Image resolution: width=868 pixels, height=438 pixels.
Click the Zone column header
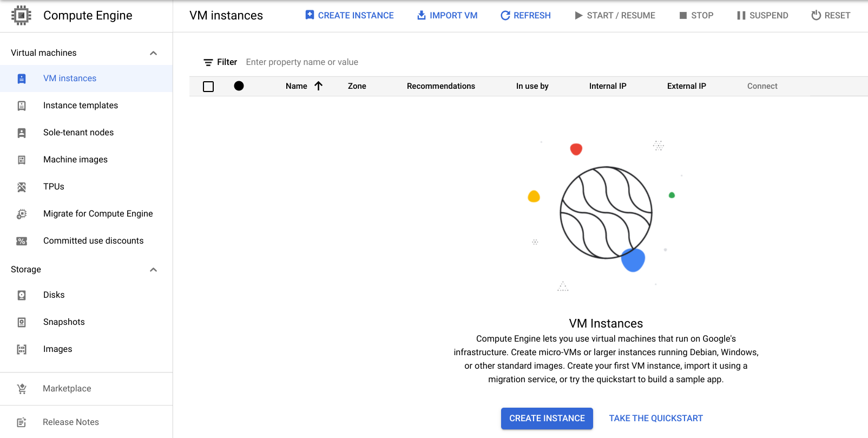tap(357, 86)
